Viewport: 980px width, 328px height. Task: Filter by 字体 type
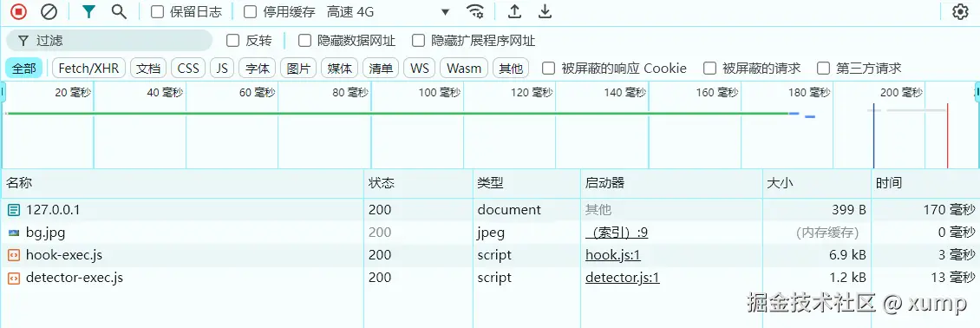click(257, 68)
